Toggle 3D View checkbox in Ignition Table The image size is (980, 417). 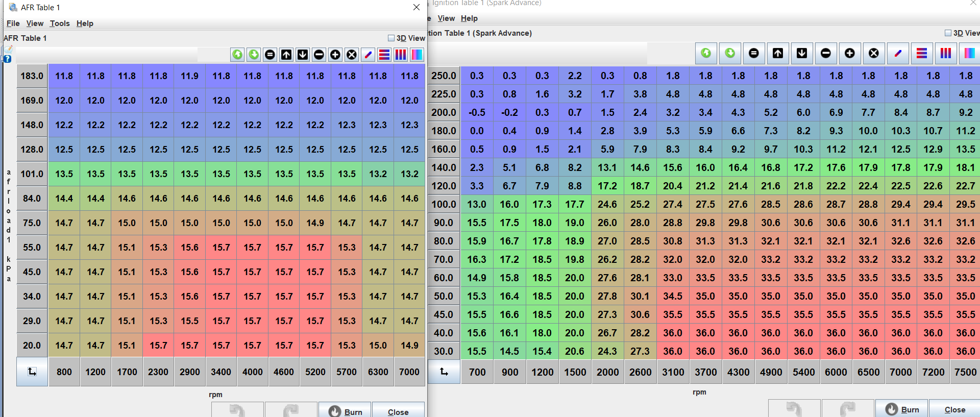(x=948, y=33)
